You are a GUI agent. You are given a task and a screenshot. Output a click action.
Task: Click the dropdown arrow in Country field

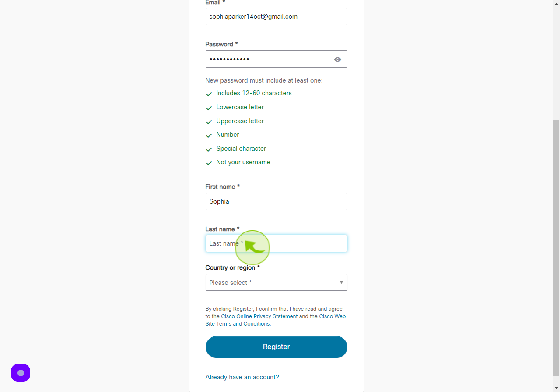tap(341, 283)
